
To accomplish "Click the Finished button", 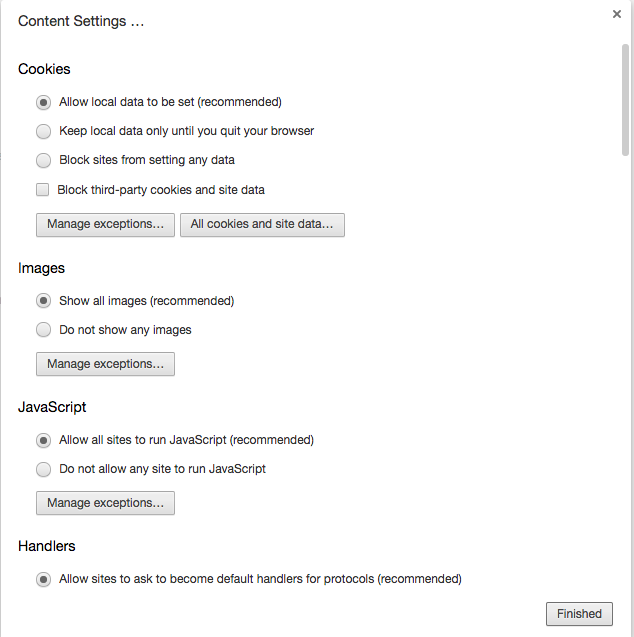I will tap(579, 614).
